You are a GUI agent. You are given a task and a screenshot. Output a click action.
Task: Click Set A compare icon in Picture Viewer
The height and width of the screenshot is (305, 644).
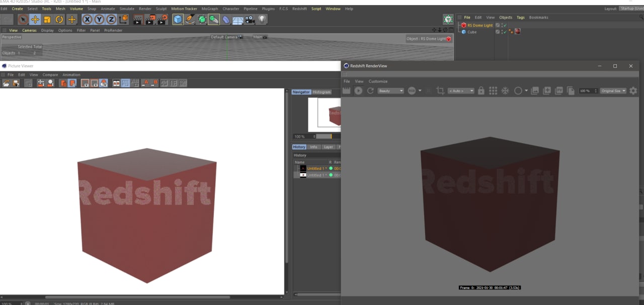click(x=146, y=83)
